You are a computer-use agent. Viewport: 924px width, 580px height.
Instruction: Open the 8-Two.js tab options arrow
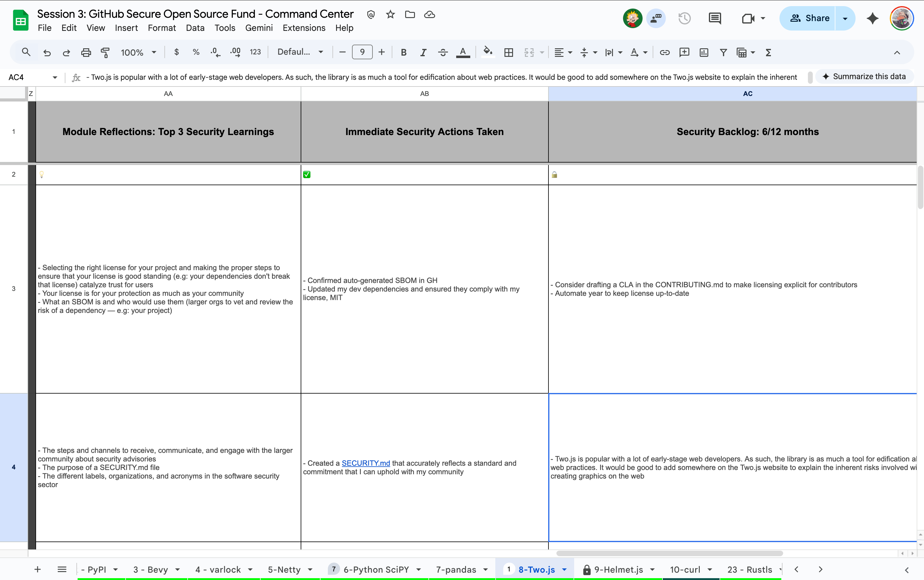click(x=565, y=570)
